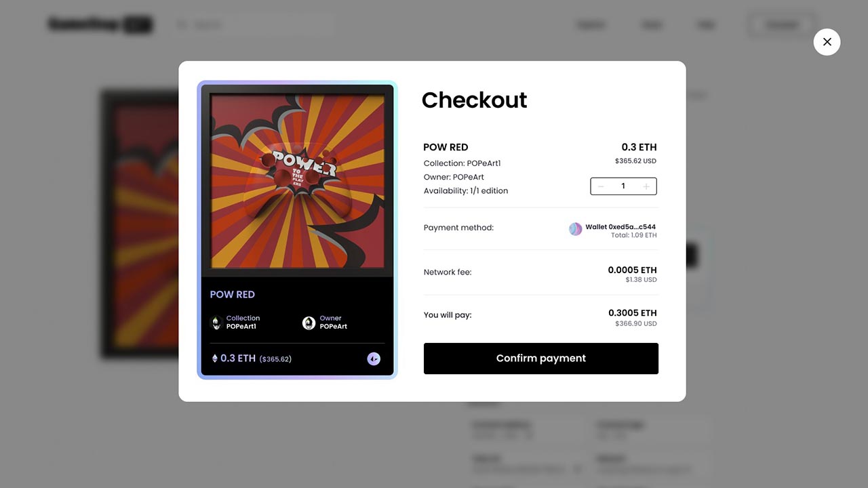Click the wallet avatar icon
Image resolution: width=868 pixels, height=488 pixels.
[575, 229]
